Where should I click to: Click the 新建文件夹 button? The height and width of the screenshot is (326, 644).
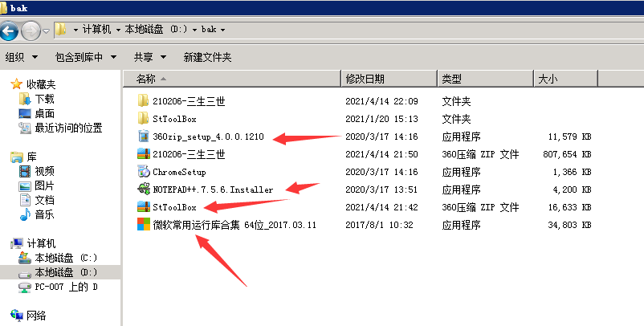click(x=207, y=57)
